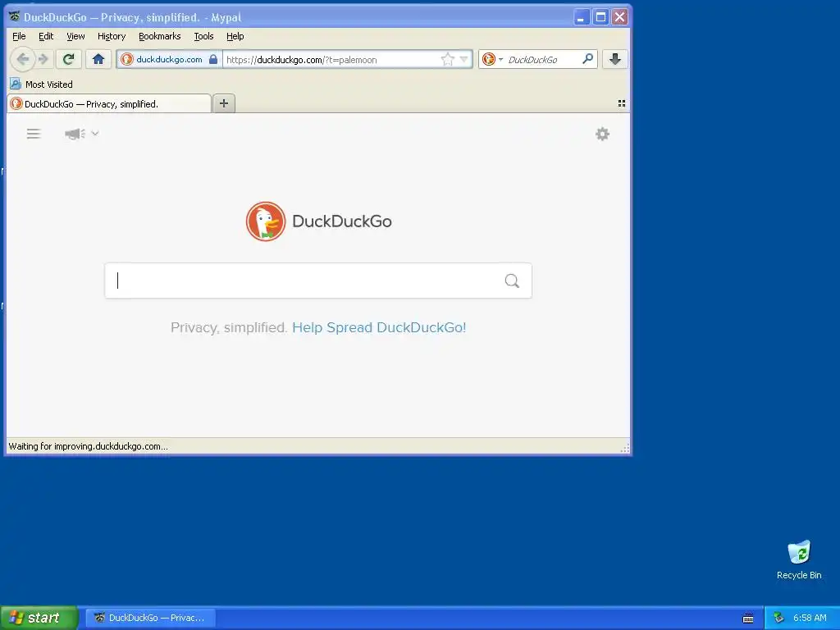Open the Downloads arrow button

pos(615,59)
